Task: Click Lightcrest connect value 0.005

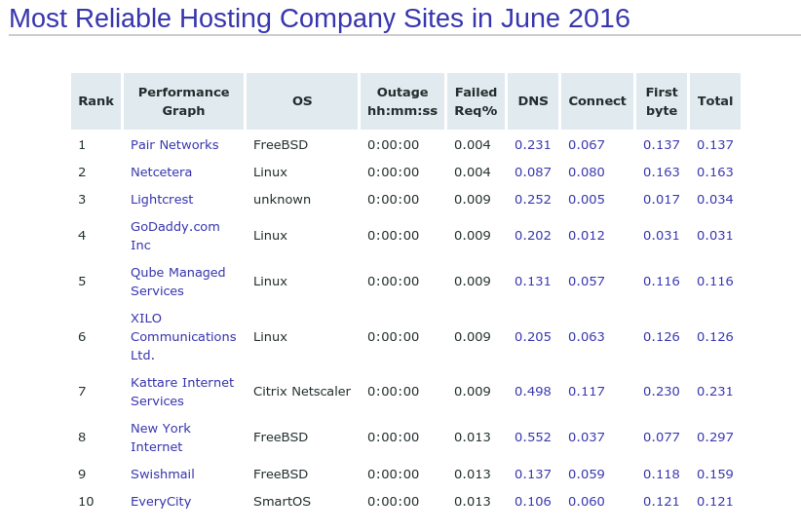Action: [586, 200]
